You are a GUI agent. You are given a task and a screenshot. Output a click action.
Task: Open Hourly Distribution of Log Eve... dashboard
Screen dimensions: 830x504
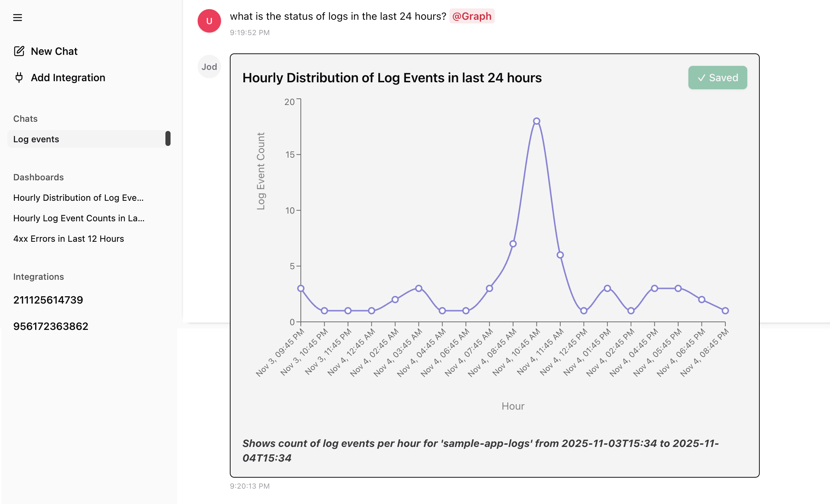click(x=78, y=198)
